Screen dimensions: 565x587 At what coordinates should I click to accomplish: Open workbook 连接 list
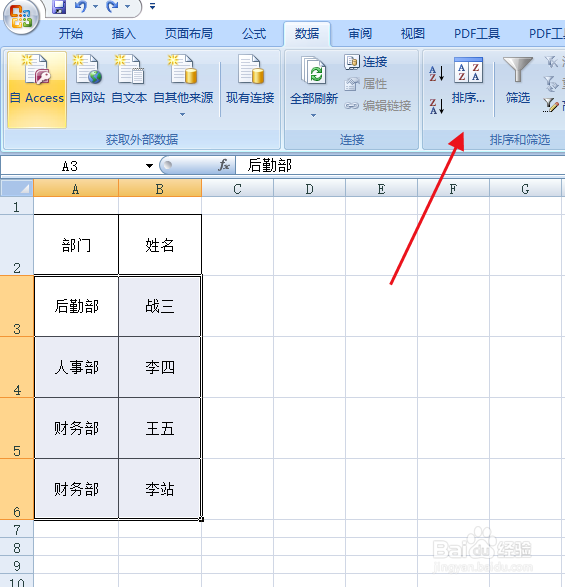click(x=366, y=62)
